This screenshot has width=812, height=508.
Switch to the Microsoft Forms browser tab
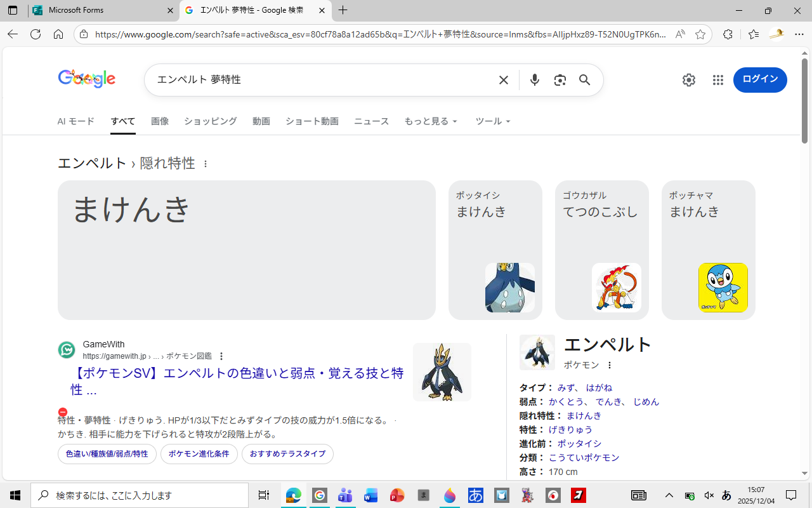point(101,11)
